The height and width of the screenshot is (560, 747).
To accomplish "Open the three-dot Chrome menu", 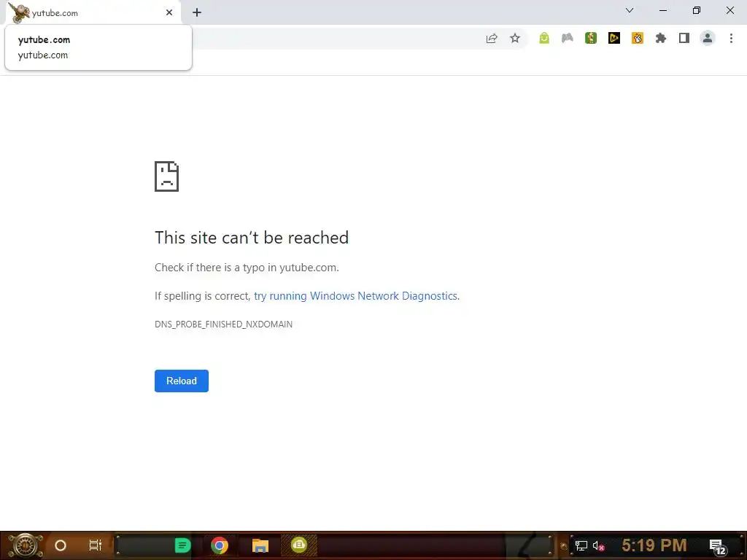I will point(731,38).
